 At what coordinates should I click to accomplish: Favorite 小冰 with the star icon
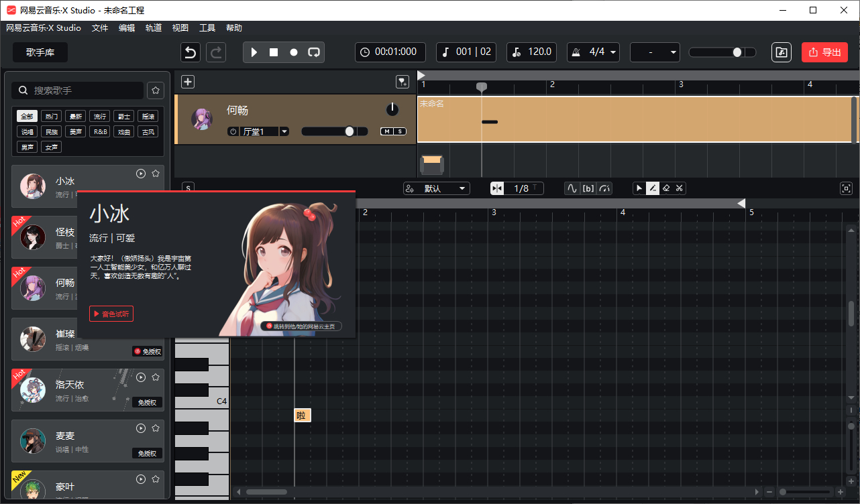156,174
